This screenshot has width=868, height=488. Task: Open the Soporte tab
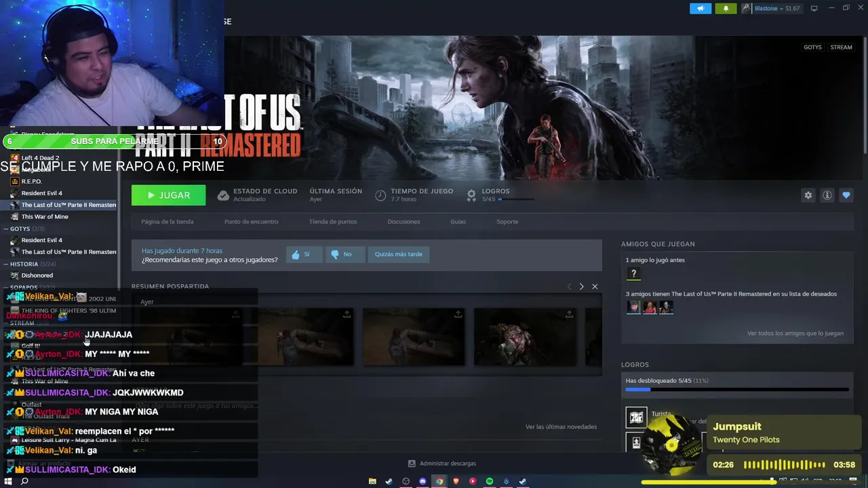(x=507, y=222)
